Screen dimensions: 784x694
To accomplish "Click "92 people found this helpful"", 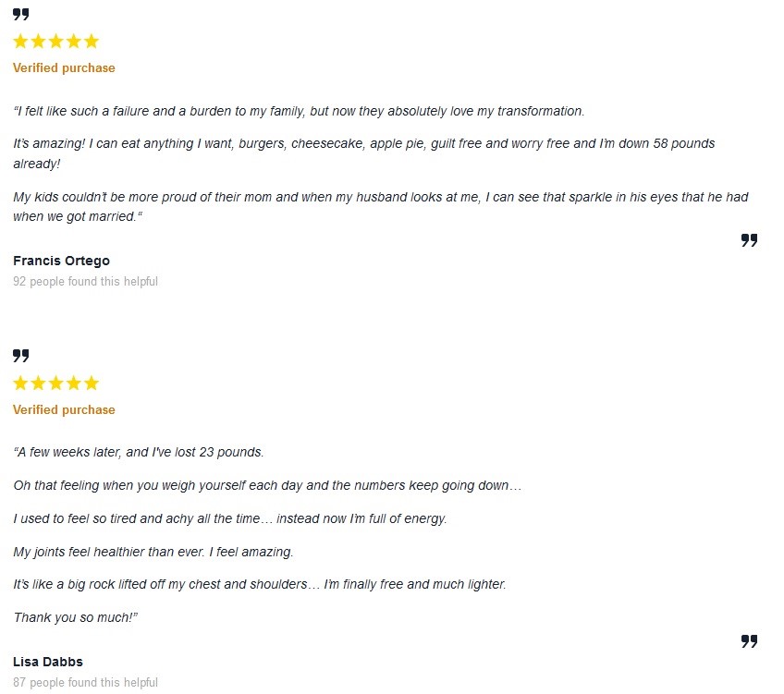I will point(85,281).
